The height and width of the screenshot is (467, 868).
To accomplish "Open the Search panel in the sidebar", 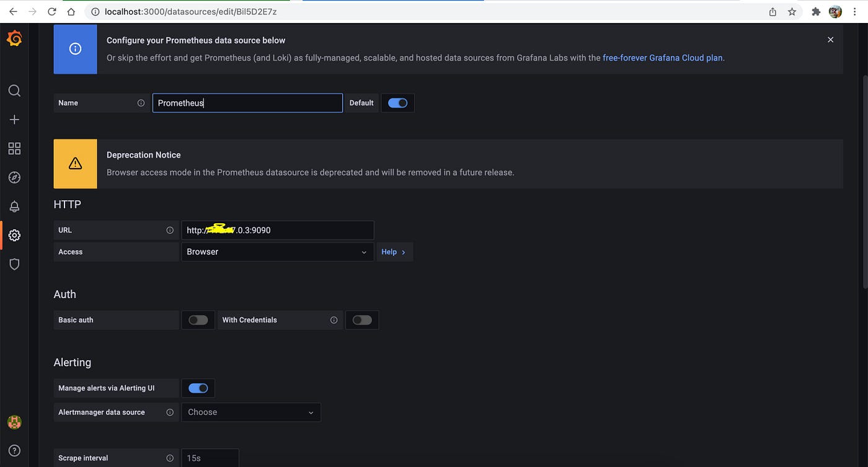I will click(x=14, y=90).
